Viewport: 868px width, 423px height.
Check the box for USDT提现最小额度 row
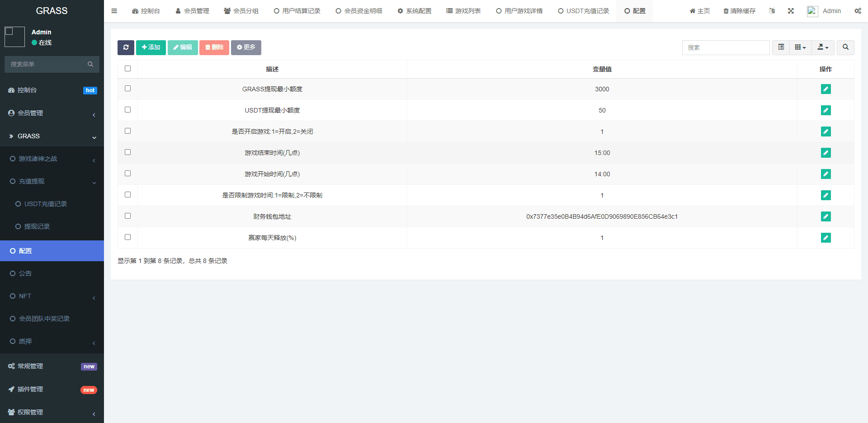(127, 110)
